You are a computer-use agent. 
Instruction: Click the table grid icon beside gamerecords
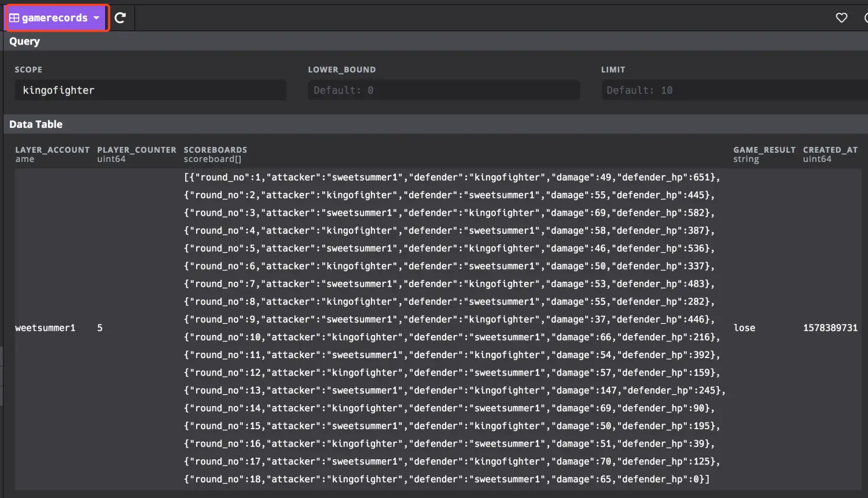14,18
